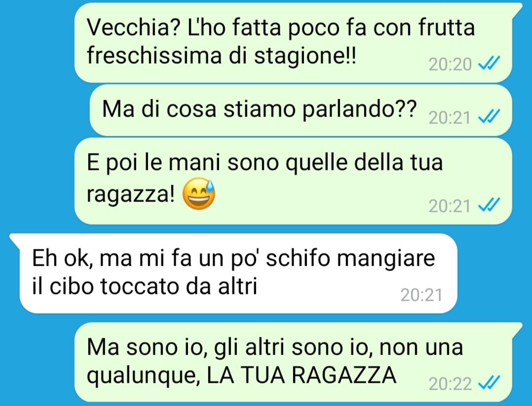Click the words 'LA TUA RAGAZZA'
Image resolution: width=532 pixels, height=406 pixels.
[301, 375]
